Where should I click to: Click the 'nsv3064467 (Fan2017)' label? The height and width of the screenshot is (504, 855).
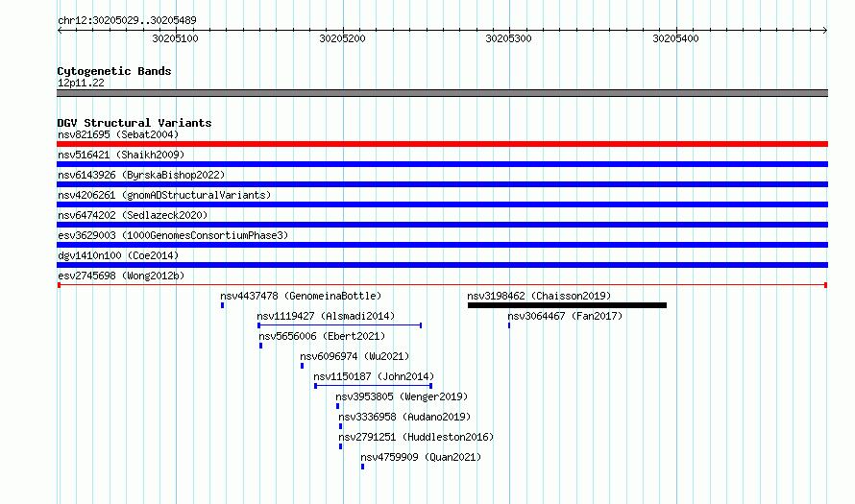click(x=565, y=316)
